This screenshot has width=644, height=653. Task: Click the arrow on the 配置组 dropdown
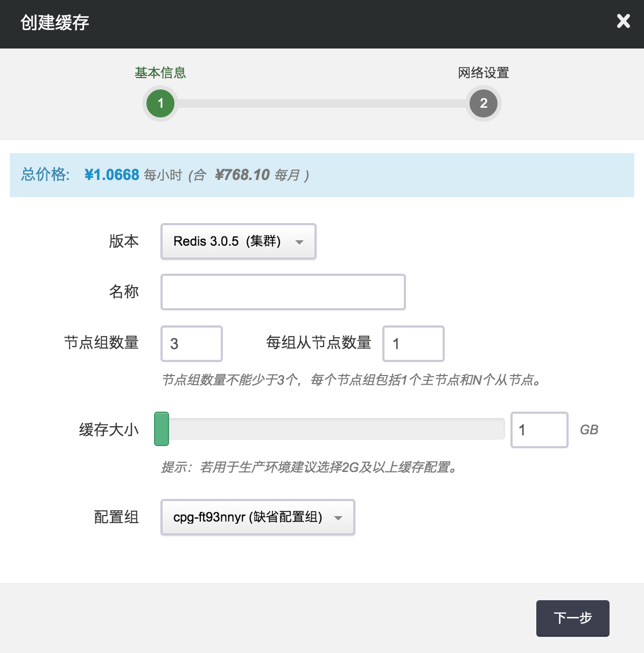click(x=338, y=518)
